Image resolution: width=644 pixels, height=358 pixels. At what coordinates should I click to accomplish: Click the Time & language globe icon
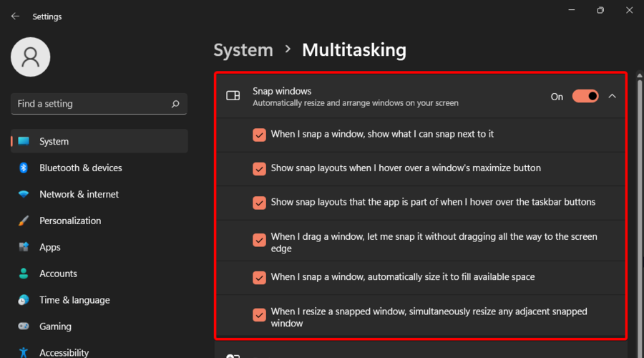(24, 300)
